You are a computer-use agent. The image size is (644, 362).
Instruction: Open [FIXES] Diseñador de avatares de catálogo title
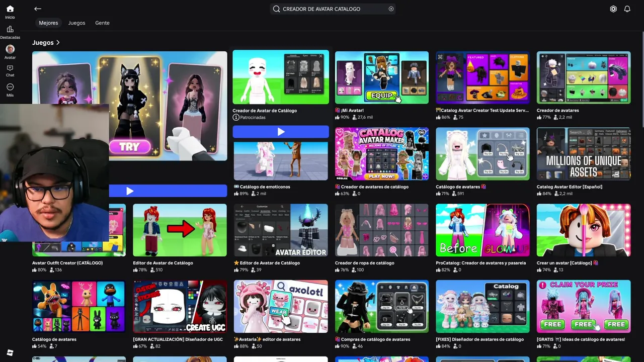pyautogui.click(x=480, y=339)
